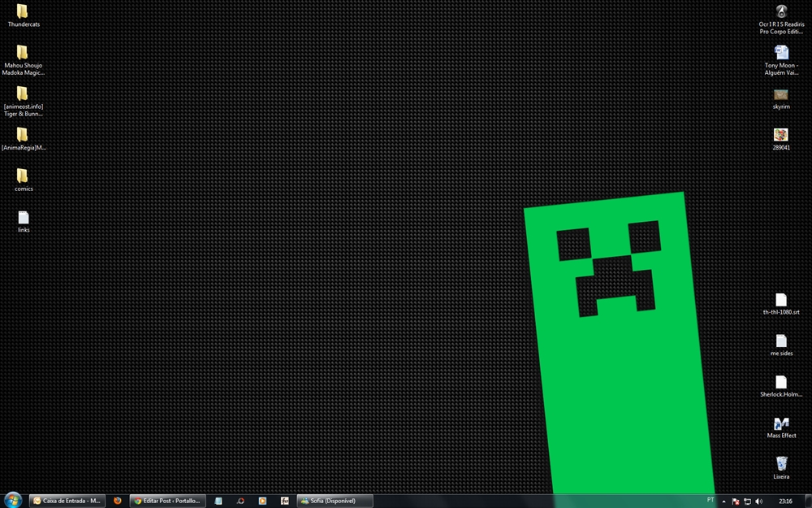Viewport: 812px width, 508px height.
Task: Select the Lixeira recycle bin icon
Action: (x=781, y=463)
